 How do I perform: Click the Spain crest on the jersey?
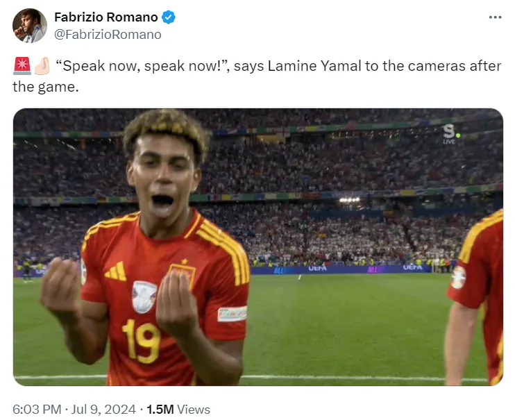tap(183, 273)
